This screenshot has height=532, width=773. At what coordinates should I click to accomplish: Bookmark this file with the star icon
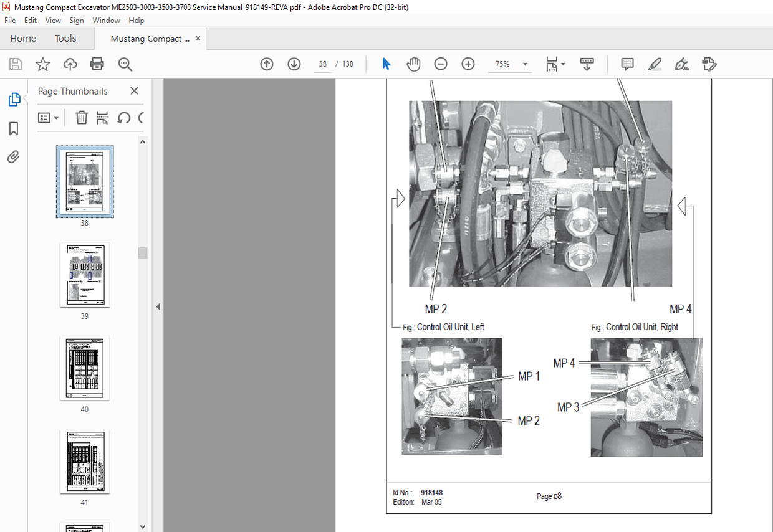42,64
